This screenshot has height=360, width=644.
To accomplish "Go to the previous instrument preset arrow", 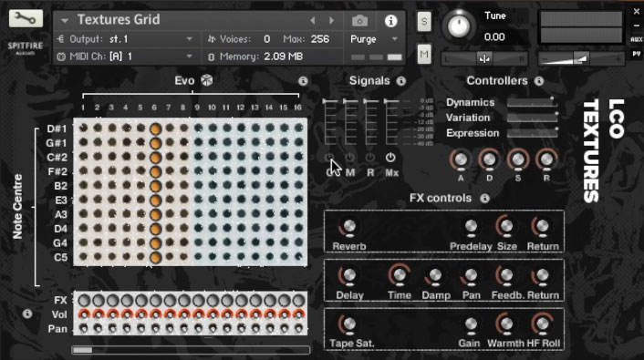I will [313, 20].
